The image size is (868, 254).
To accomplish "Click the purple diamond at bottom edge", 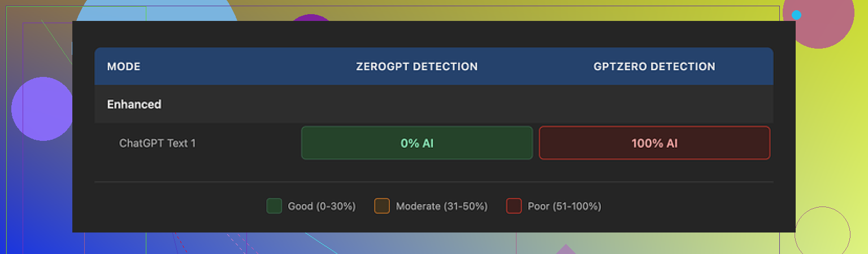I will [x=565, y=249].
